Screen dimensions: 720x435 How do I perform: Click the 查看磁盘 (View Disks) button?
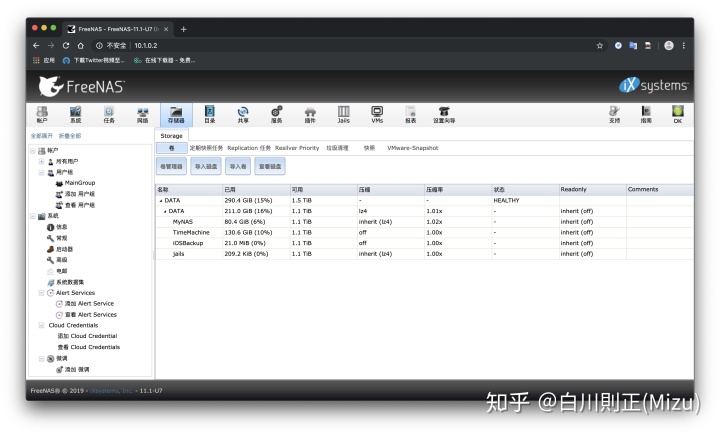click(x=270, y=166)
